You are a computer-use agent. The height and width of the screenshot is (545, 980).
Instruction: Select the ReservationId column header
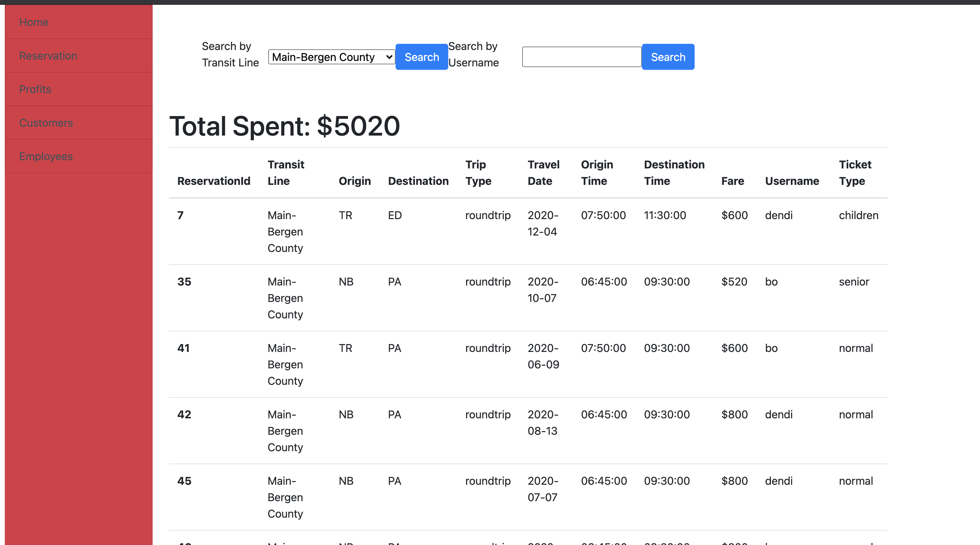[214, 181]
